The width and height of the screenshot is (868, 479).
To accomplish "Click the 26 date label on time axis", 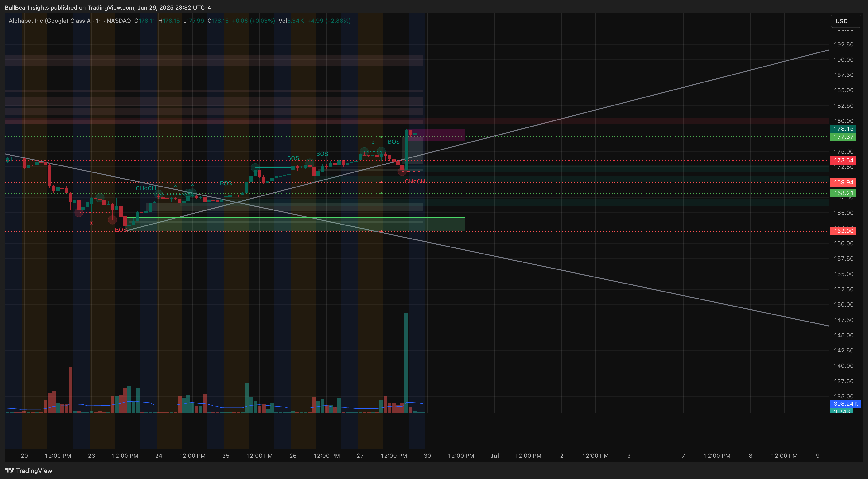I will [x=293, y=456].
